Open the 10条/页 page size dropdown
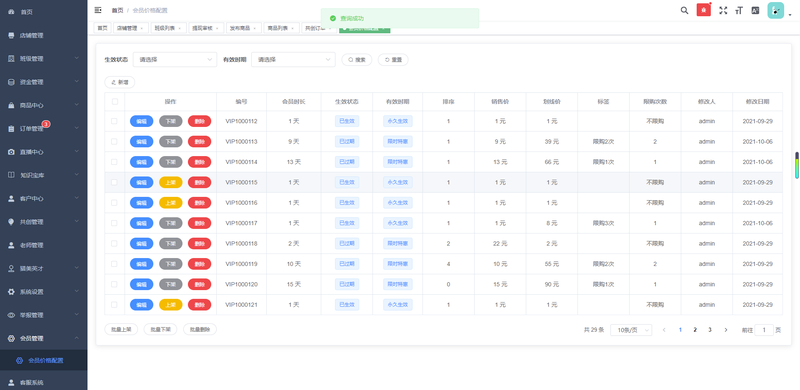 [x=631, y=330]
